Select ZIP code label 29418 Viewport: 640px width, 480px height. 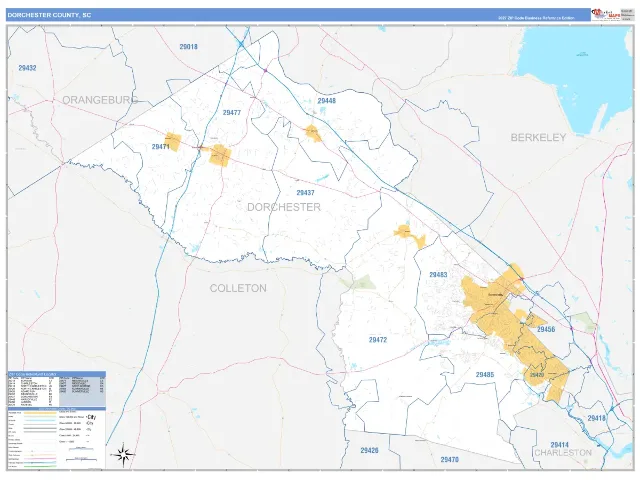(596, 418)
